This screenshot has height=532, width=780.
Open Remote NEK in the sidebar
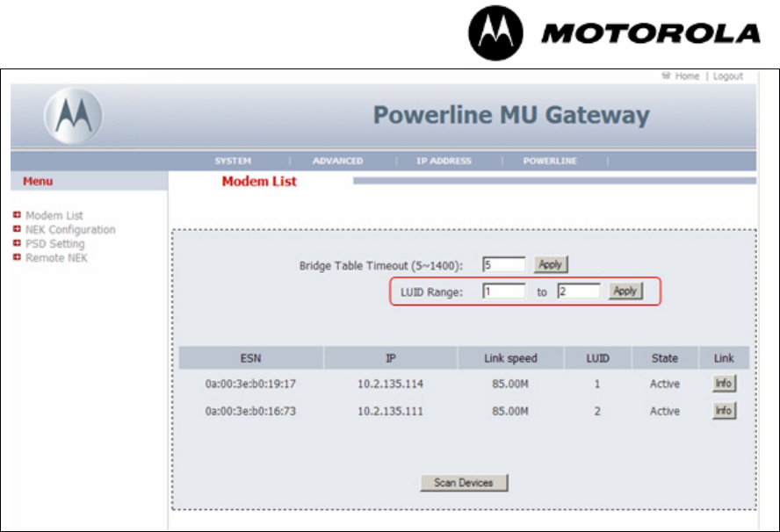pyautogui.click(x=56, y=257)
